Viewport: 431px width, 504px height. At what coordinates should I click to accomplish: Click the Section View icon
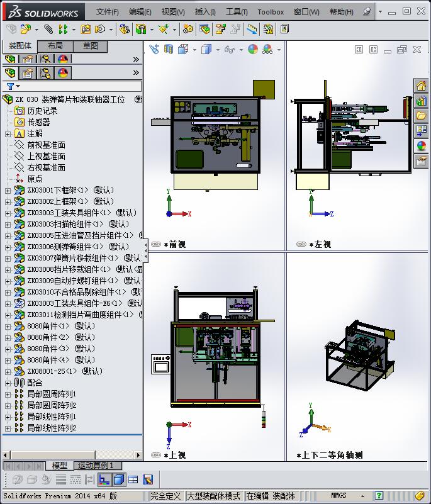pos(169,50)
